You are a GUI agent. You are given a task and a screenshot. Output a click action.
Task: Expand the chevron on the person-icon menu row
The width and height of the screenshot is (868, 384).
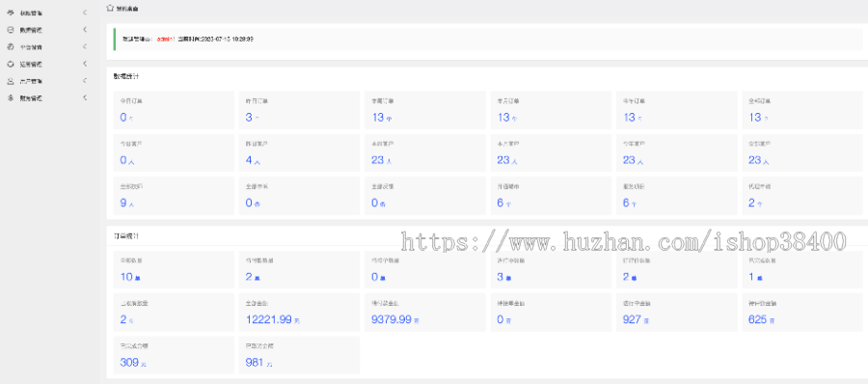(x=85, y=81)
